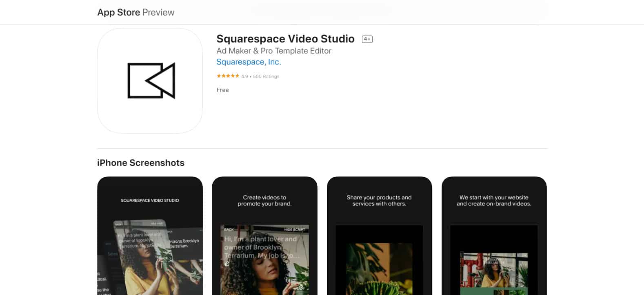Click the 500 Ratings text
The height and width of the screenshot is (295, 644).
pos(266,76)
